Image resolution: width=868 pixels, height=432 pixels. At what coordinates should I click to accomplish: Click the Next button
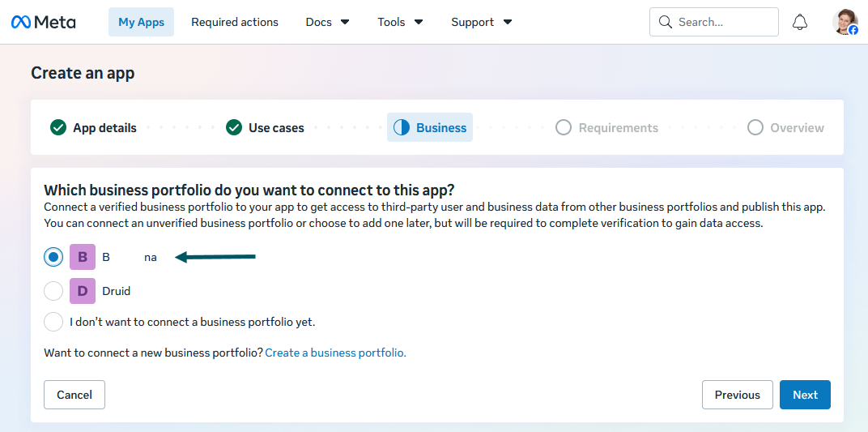[805, 395]
